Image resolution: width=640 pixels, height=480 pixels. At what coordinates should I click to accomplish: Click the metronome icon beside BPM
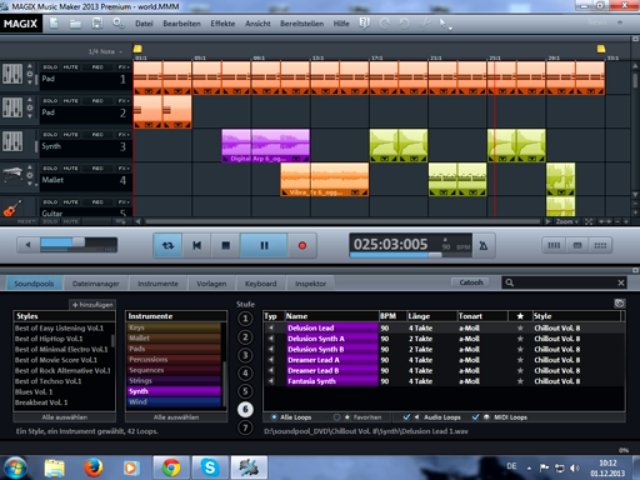pyautogui.click(x=483, y=244)
